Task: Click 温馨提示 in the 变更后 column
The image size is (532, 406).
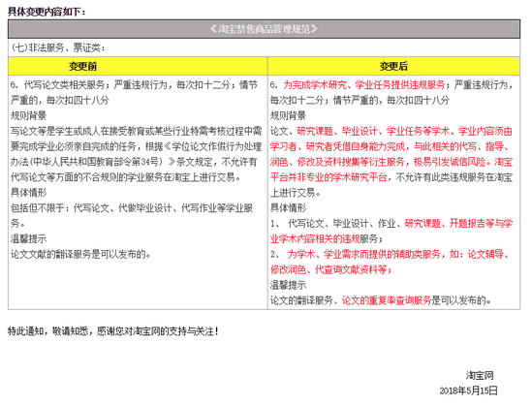Action: [288, 285]
